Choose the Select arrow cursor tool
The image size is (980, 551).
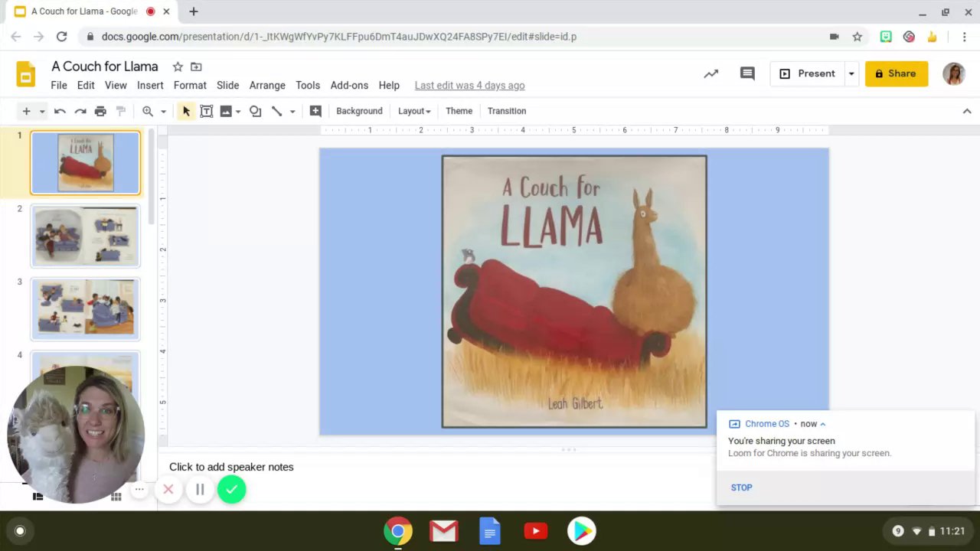click(186, 111)
